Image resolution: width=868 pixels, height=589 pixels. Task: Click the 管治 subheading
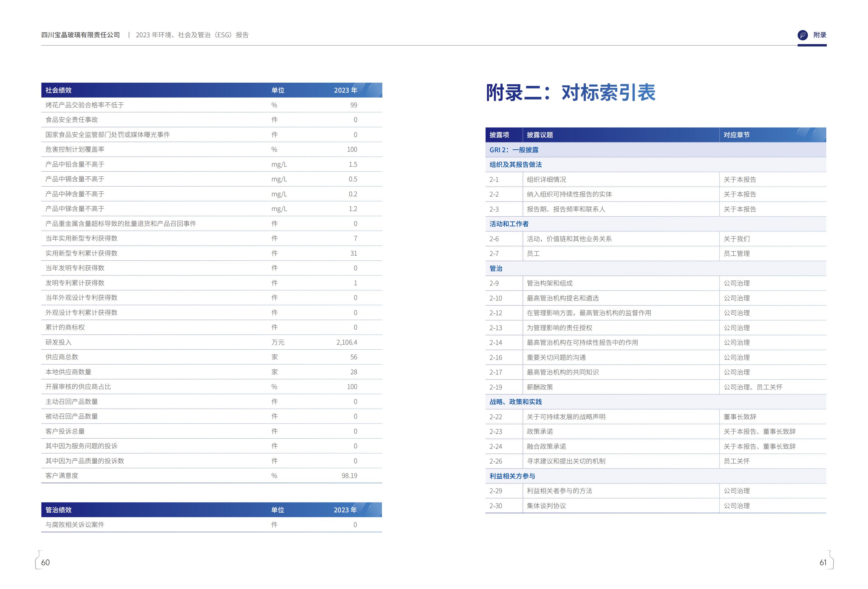(496, 269)
